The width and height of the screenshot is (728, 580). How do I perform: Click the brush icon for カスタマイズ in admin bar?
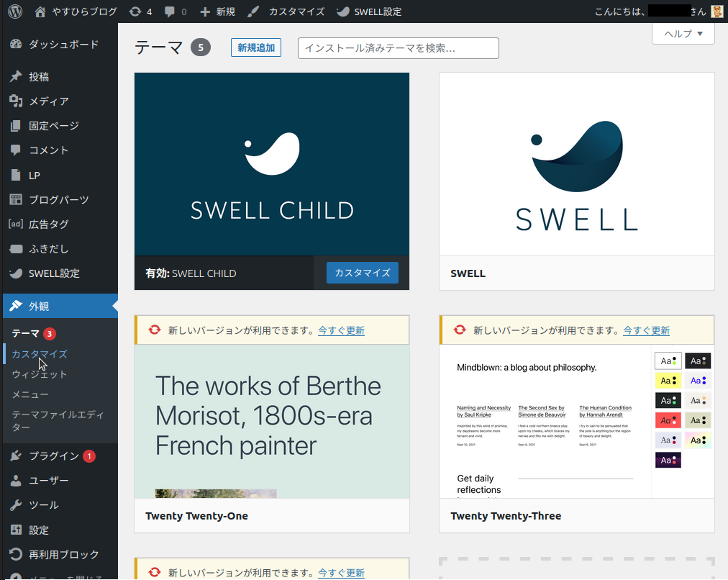(253, 12)
